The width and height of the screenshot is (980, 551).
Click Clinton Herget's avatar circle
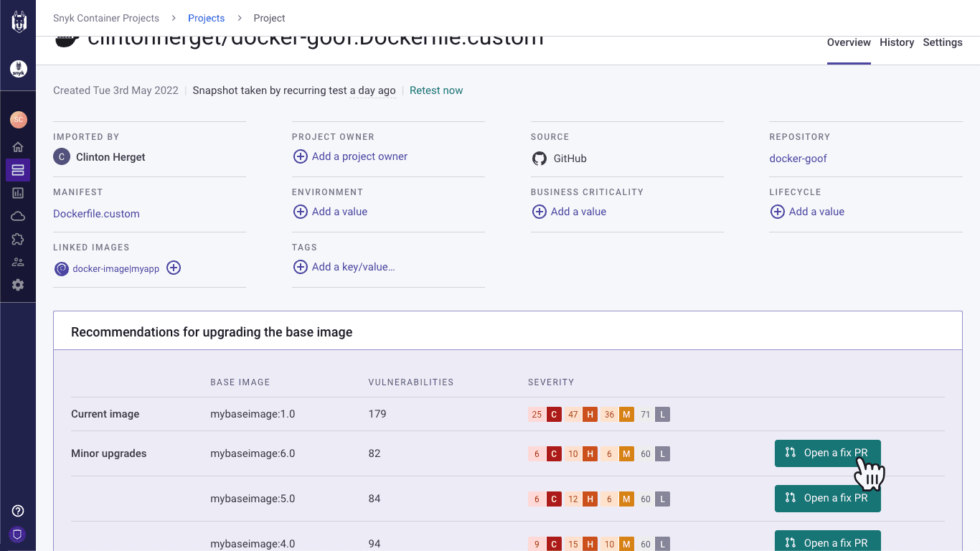point(62,157)
